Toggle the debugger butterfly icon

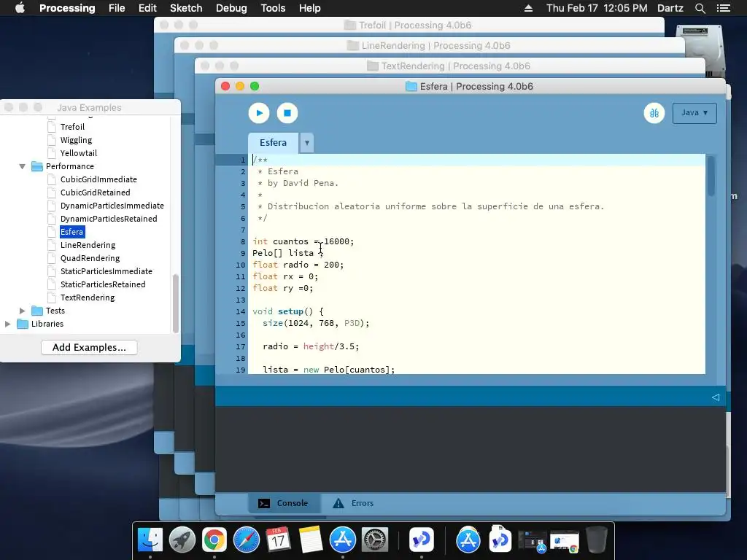click(x=654, y=113)
